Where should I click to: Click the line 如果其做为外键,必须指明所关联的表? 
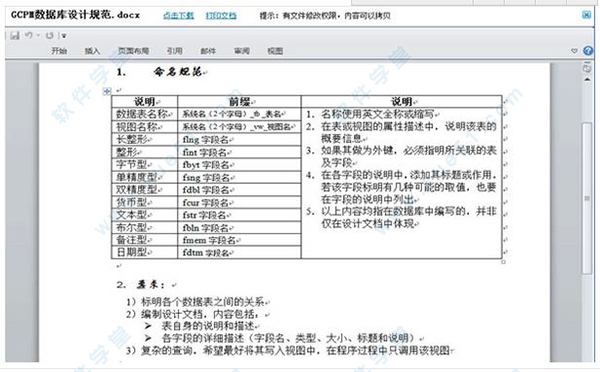[x=408, y=150]
